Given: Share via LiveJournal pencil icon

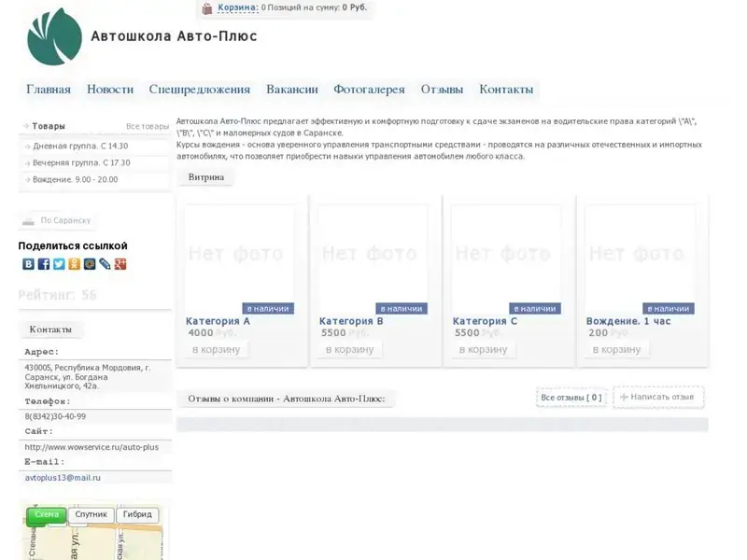Looking at the screenshot, I should pyautogui.click(x=105, y=264).
